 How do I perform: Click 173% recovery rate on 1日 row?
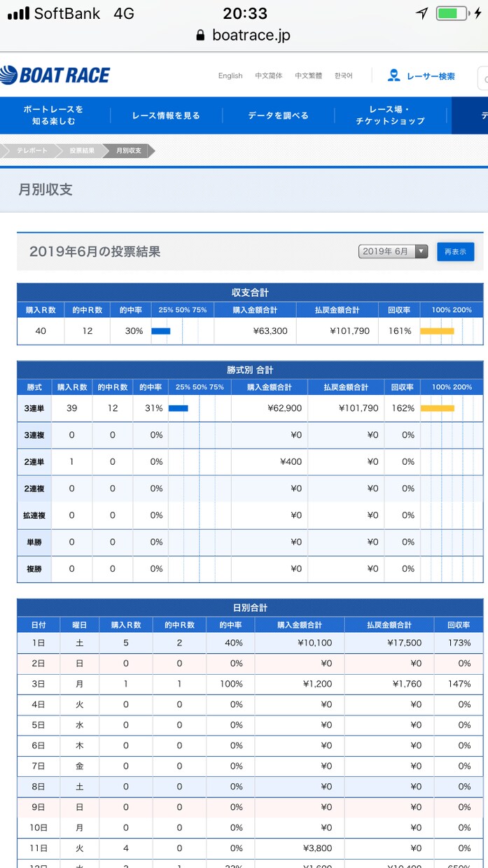tap(459, 643)
